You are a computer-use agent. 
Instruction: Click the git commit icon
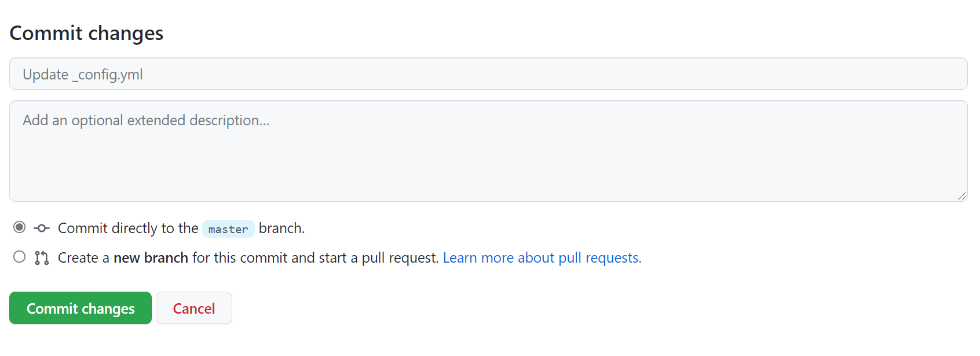coord(42,228)
